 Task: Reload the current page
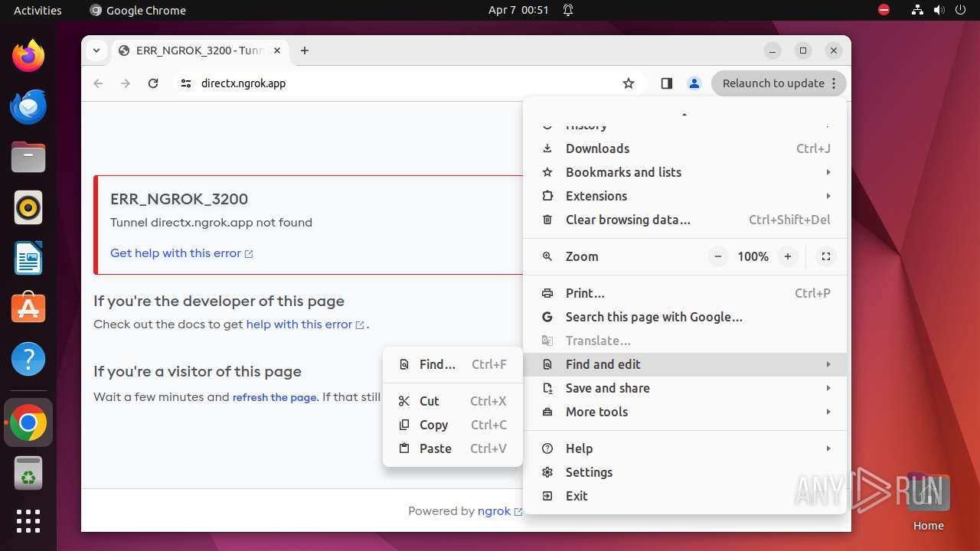(153, 83)
